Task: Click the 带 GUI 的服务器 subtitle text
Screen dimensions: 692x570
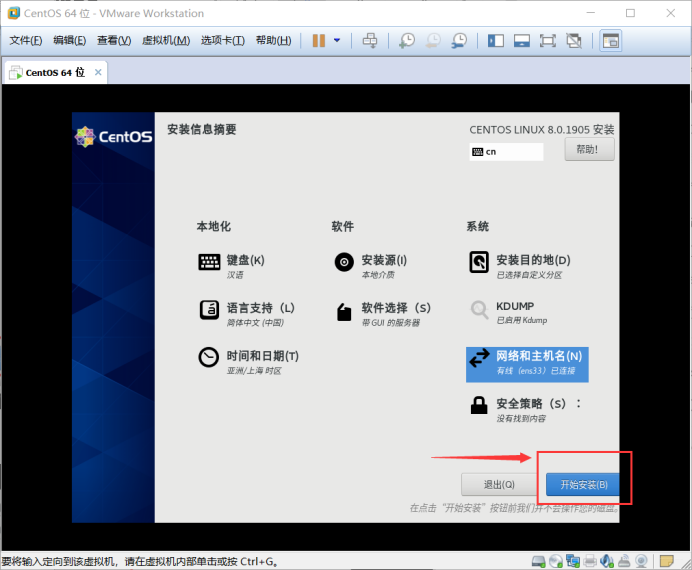Action: click(x=391, y=322)
